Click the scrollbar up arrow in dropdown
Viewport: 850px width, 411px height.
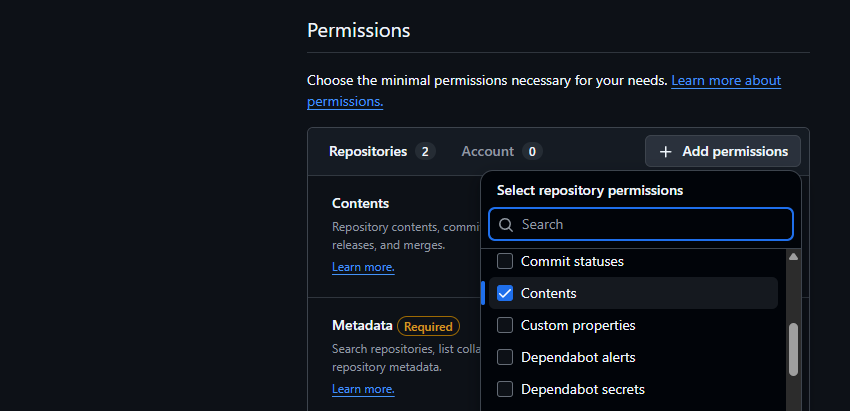[793, 256]
